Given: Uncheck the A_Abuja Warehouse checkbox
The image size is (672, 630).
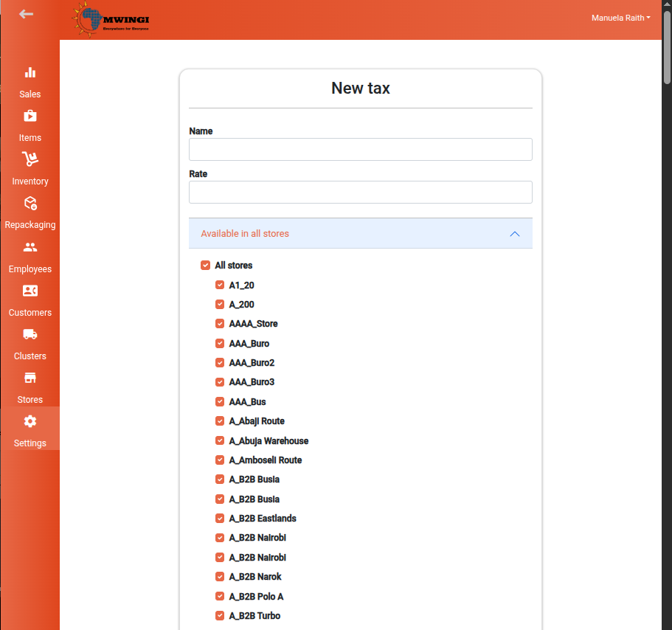Looking at the screenshot, I should (220, 440).
